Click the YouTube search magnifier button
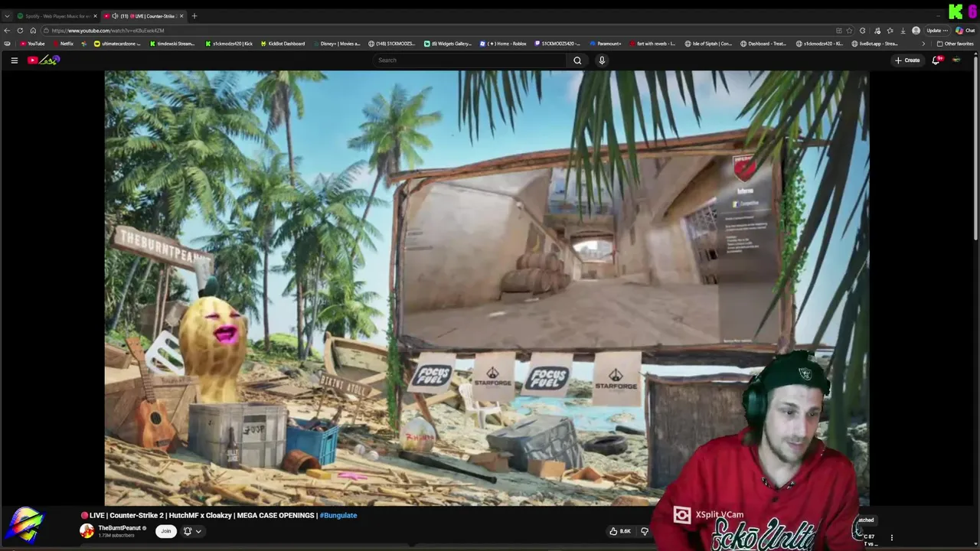Viewport: 980px width, 551px height. click(577, 60)
